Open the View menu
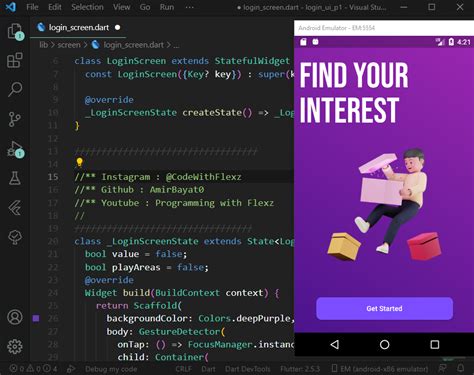Viewport: 474px width, 375px height. pos(121,7)
